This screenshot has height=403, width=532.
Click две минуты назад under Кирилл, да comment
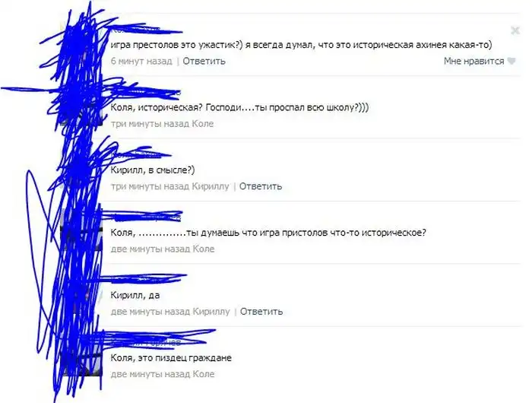click(x=151, y=312)
